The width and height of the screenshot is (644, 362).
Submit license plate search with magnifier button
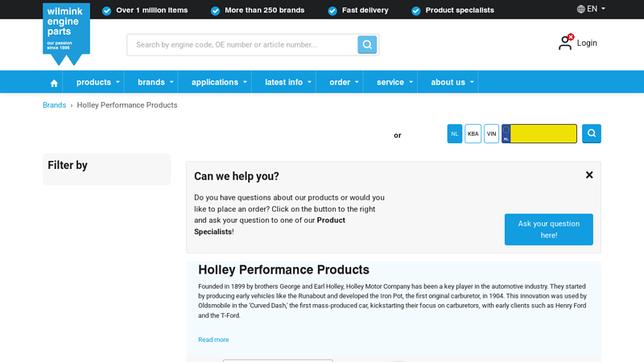592,134
